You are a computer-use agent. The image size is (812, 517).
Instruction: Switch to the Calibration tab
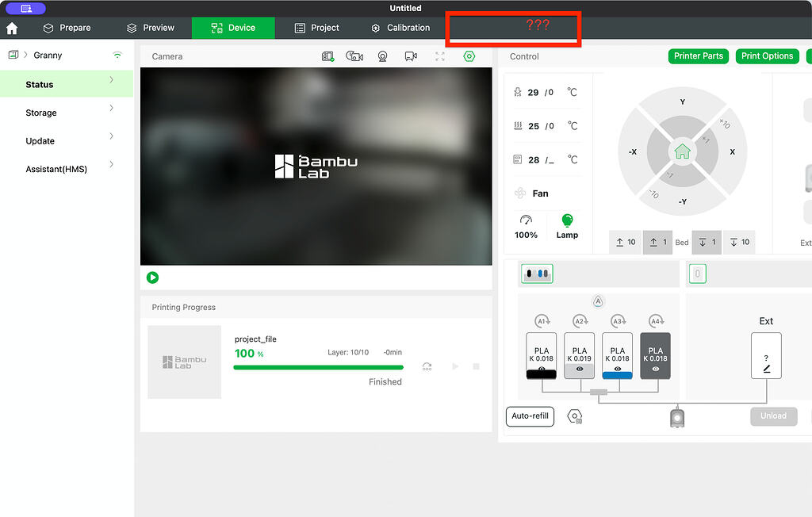(x=400, y=28)
